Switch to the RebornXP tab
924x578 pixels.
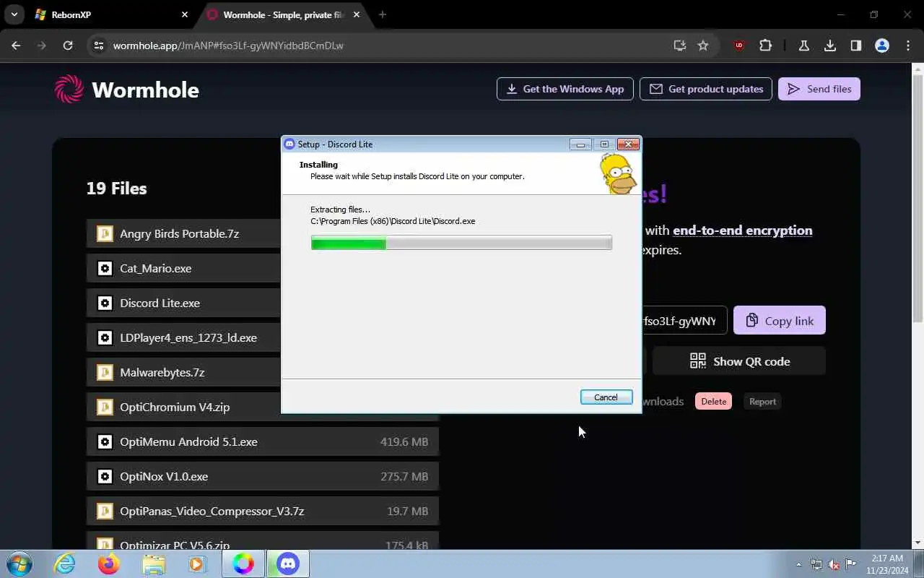click(x=112, y=14)
